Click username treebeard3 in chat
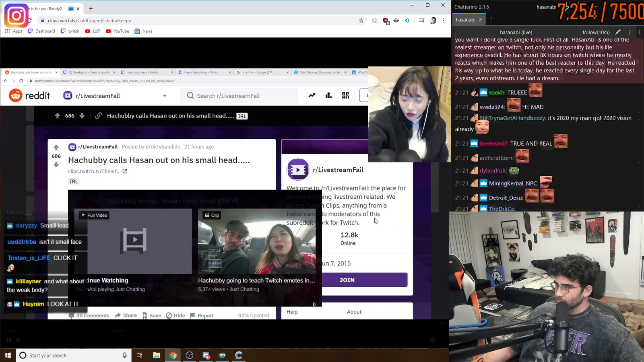This screenshot has width=644, height=362. click(x=494, y=144)
